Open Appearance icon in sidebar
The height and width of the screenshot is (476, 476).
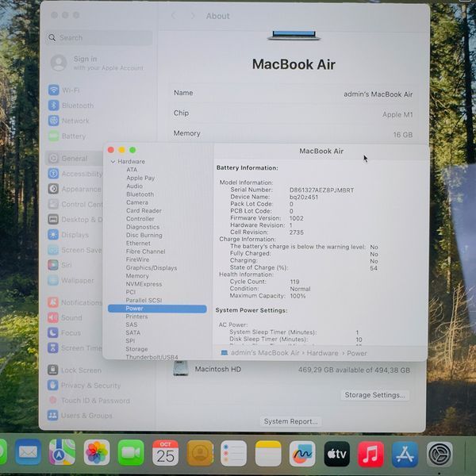click(x=53, y=189)
